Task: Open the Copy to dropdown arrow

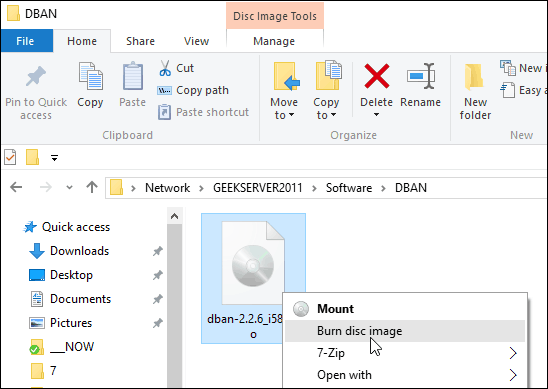Action: [333, 115]
